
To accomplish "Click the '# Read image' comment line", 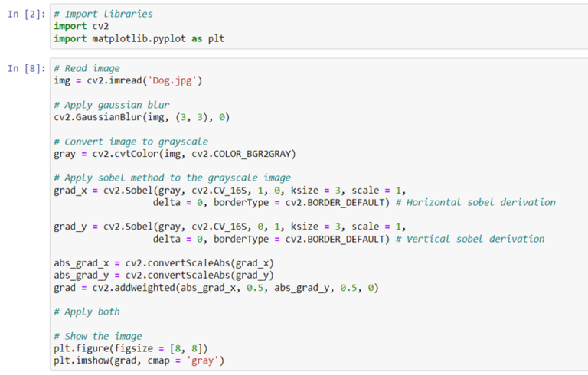I will point(87,68).
